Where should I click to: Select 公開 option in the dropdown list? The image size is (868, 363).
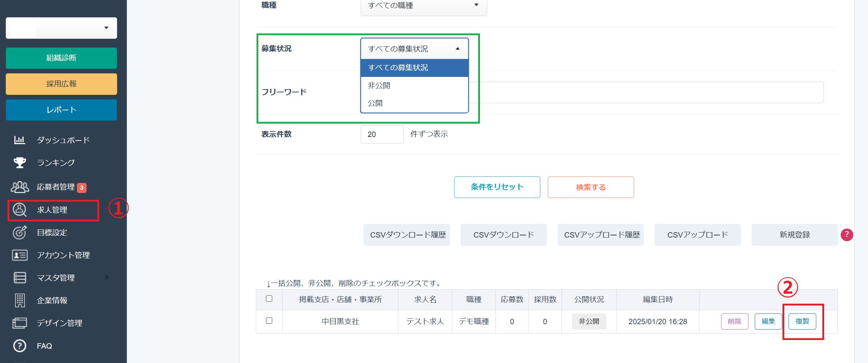pyautogui.click(x=375, y=103)
